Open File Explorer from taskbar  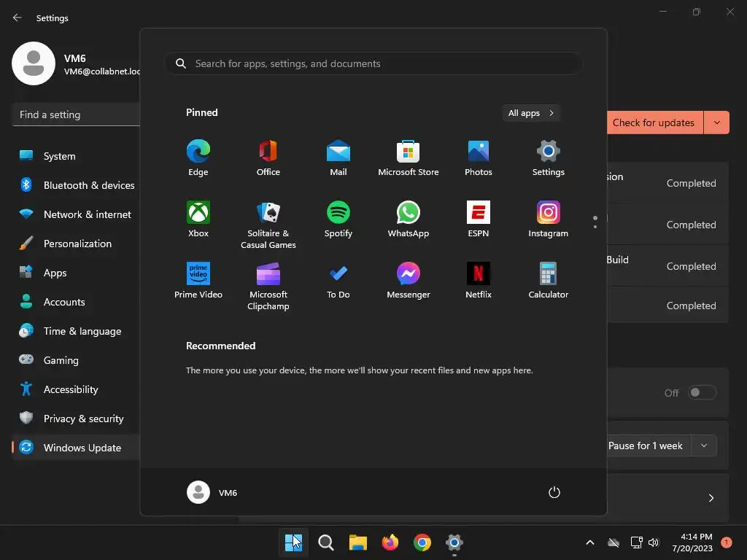click(357, 542)
